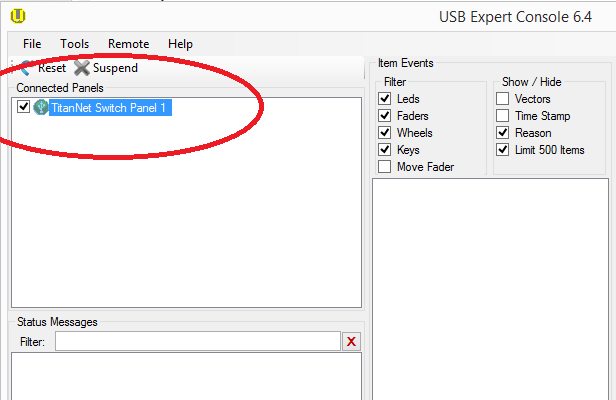Screen dimensions: 616x400
Task: Toggle the Leds filter checkbox
Action: [x=385, y=98]
